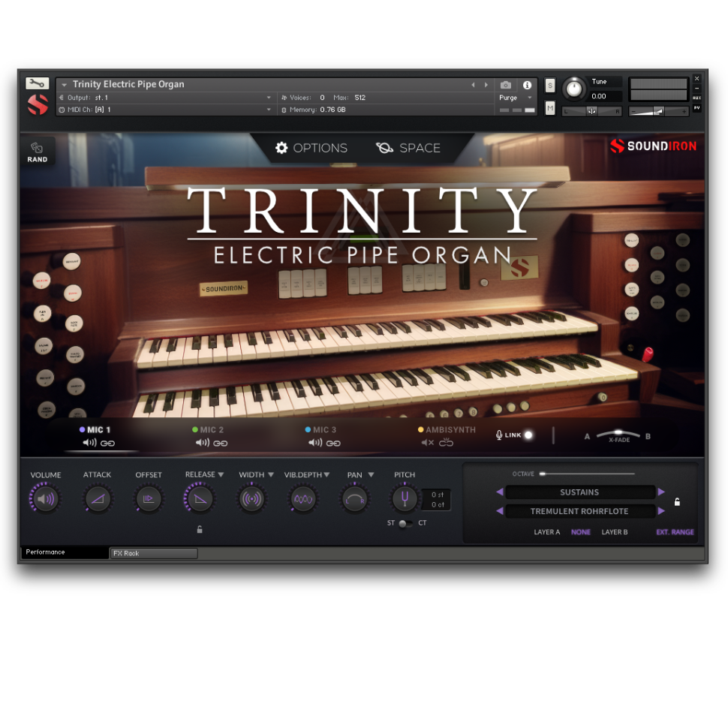Open the SPACE reverb tab

click(408, 148)
